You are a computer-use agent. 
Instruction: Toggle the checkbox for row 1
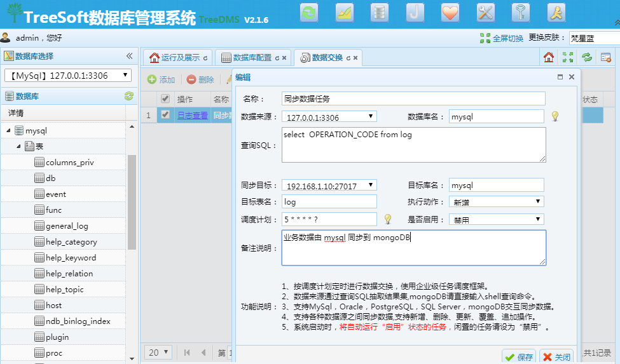pyautogui.click(x=165, y=115)
